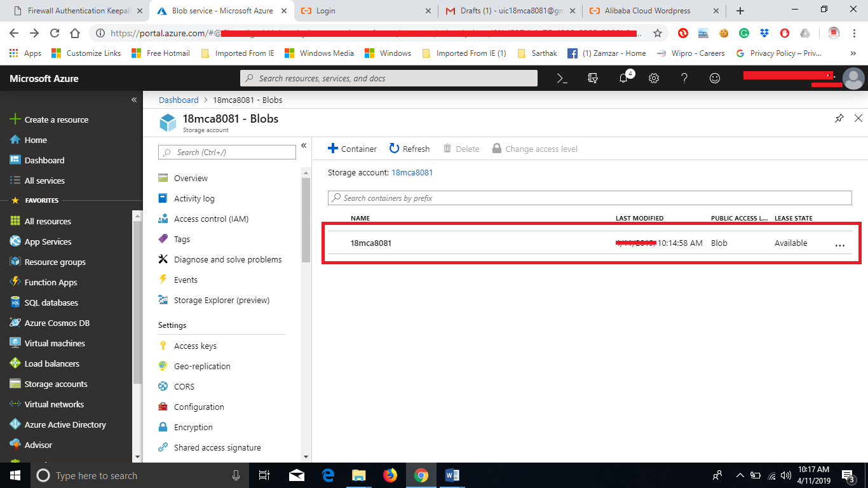The height and width of the screenshot is (488, 868).
Task: Open Storage accounts in sidebar
Action: (x=48, y=384)
